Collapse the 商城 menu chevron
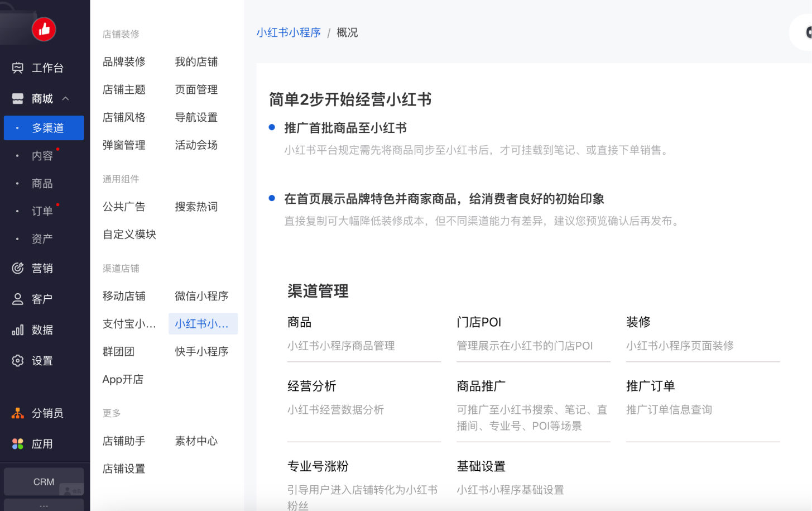This screenshot has width=812, height=511. coord(66,99)
